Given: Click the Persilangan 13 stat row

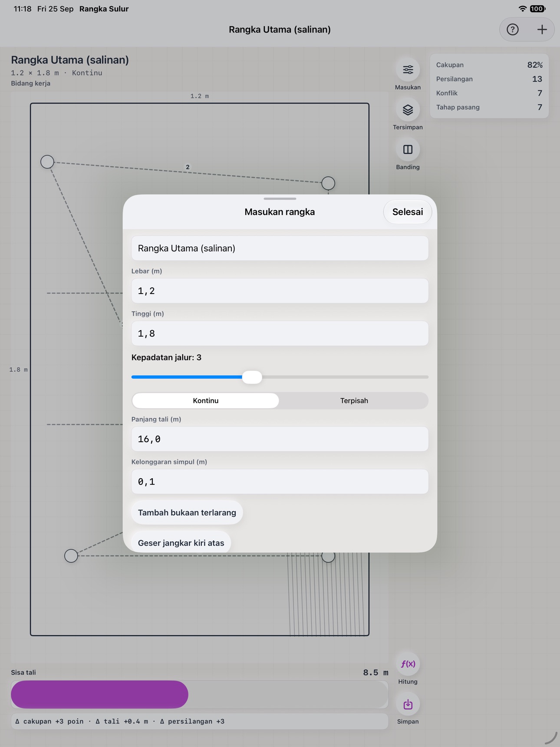Looking at the screenshot, I should 489,79.
